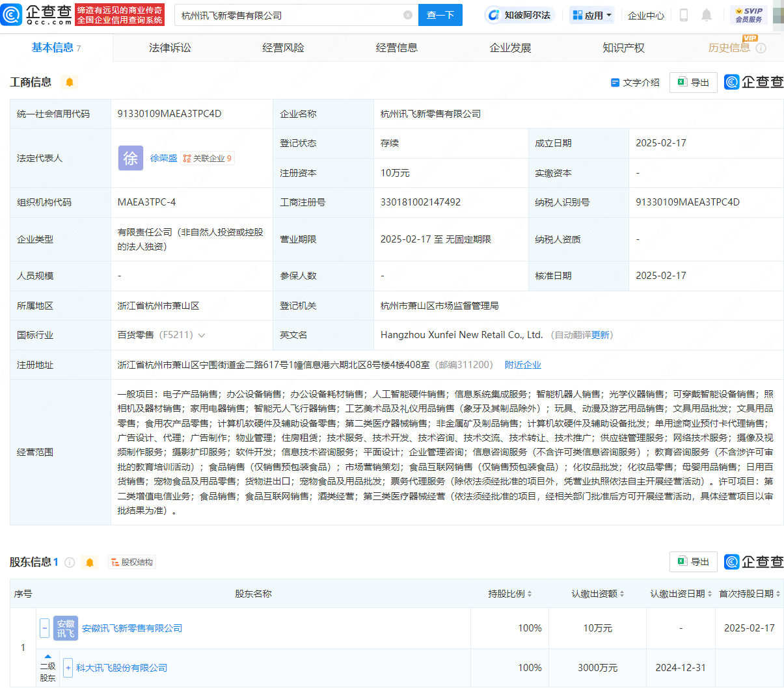Screen dimensions: 784x688
Task: Open shareholder 安徽讯飞新零售有限公司
Action: 132,628
